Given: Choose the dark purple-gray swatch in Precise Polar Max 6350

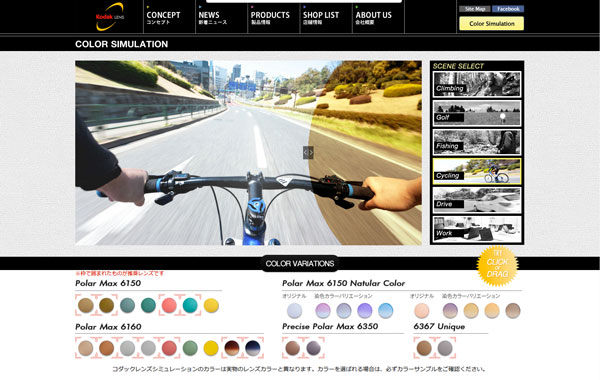Looking at the screenshot, I should coord(314,348).
